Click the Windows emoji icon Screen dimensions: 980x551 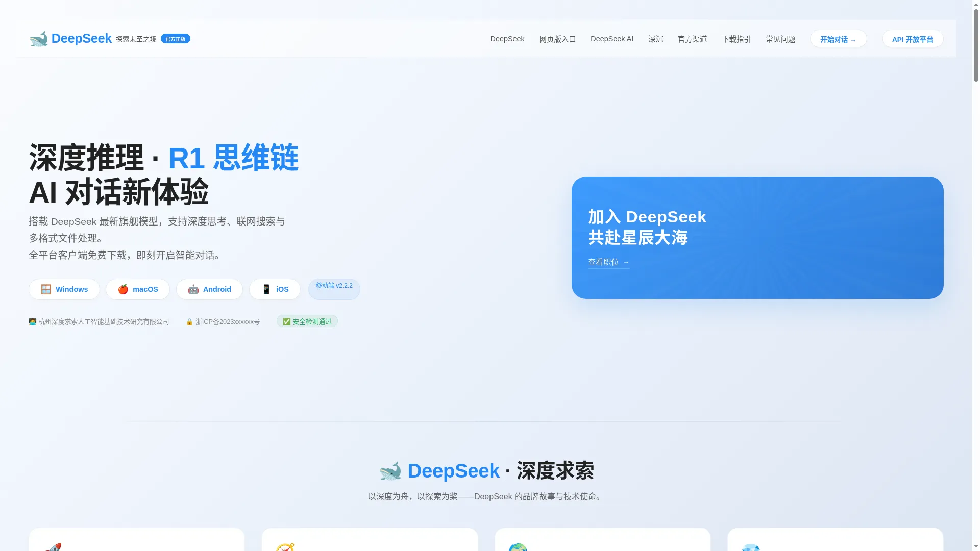click(46, 289)
